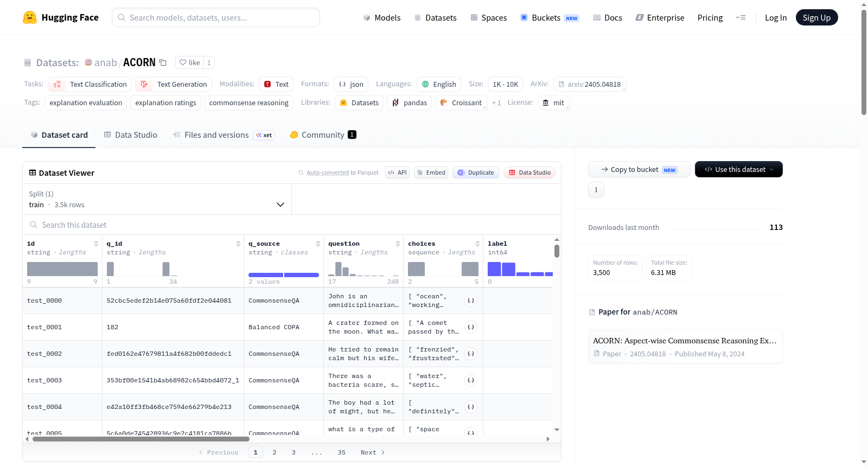Viewport: 868px width, 467px height.
Task: Open the more navigation menu icon
Action: coord(741,17)
